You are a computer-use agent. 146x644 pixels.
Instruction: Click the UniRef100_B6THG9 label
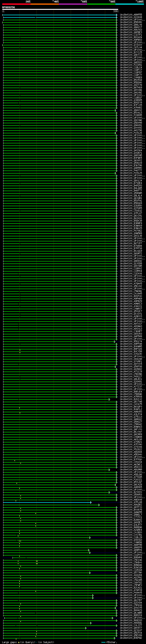[x=131, y=87]
